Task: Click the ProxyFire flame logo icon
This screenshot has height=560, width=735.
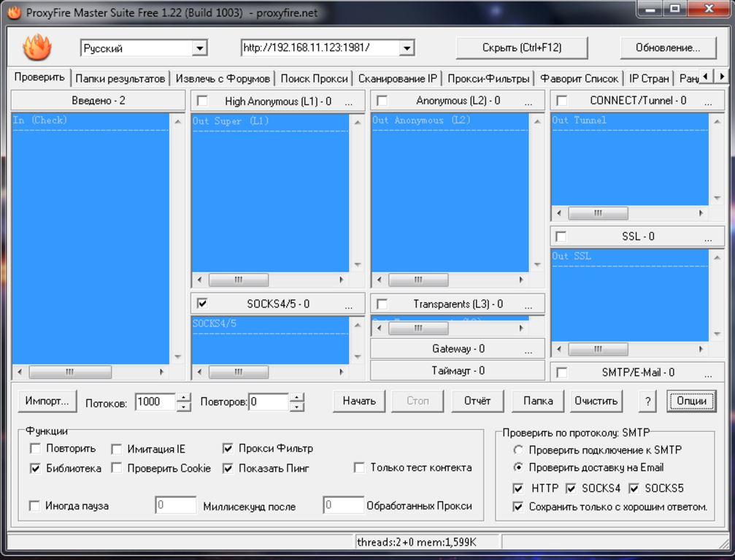Action: (37, 47)
